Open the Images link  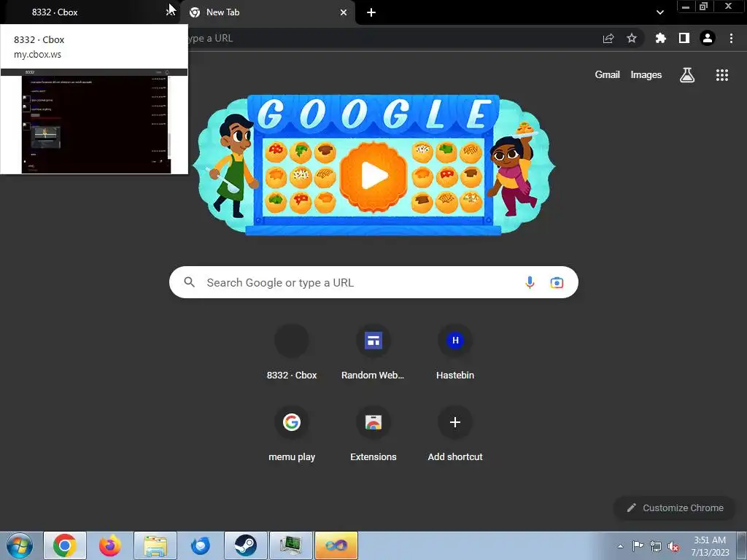pyautogui.click(x=646, y=75)
